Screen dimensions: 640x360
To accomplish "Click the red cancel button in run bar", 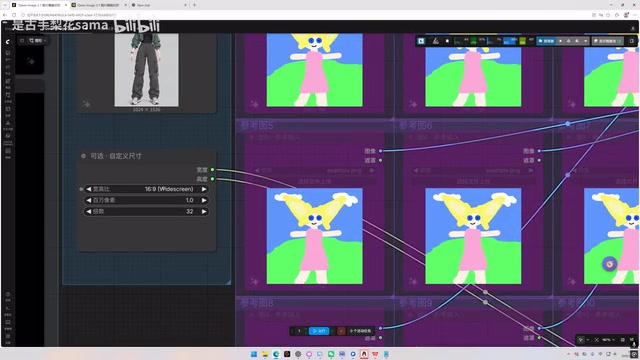I will [341, 331].
